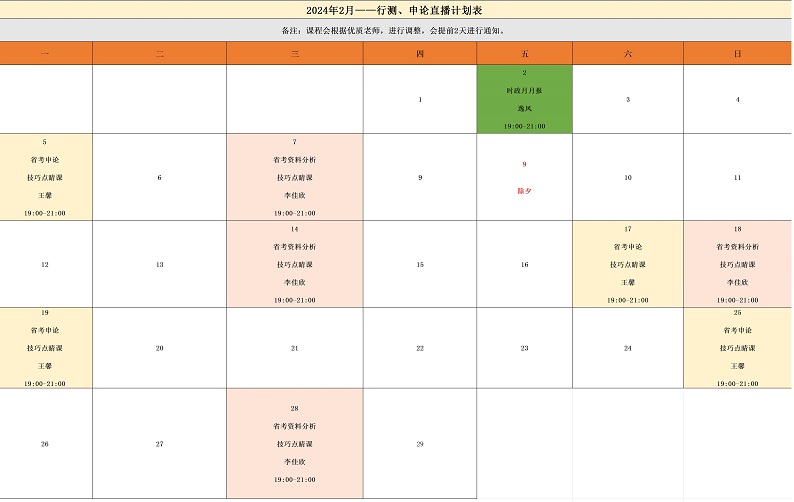Select the date cell numbered 26

pyautogui.click(x=45, y=443)
